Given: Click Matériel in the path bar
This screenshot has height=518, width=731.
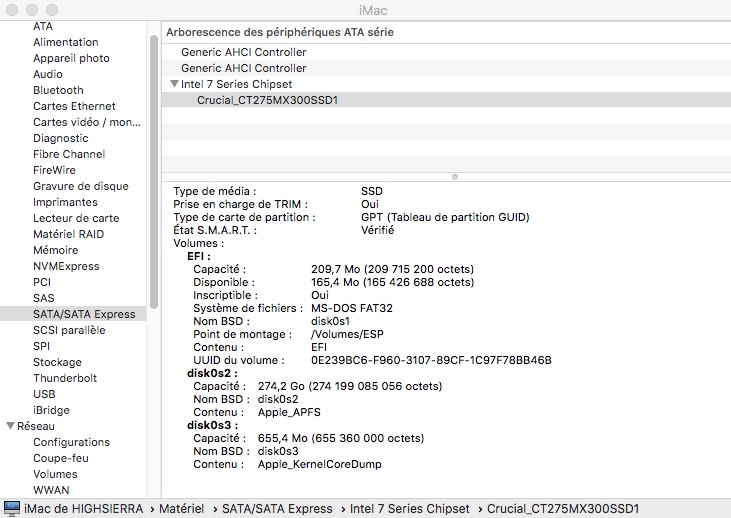Looking at the screenshot, I should click(181, 509).
